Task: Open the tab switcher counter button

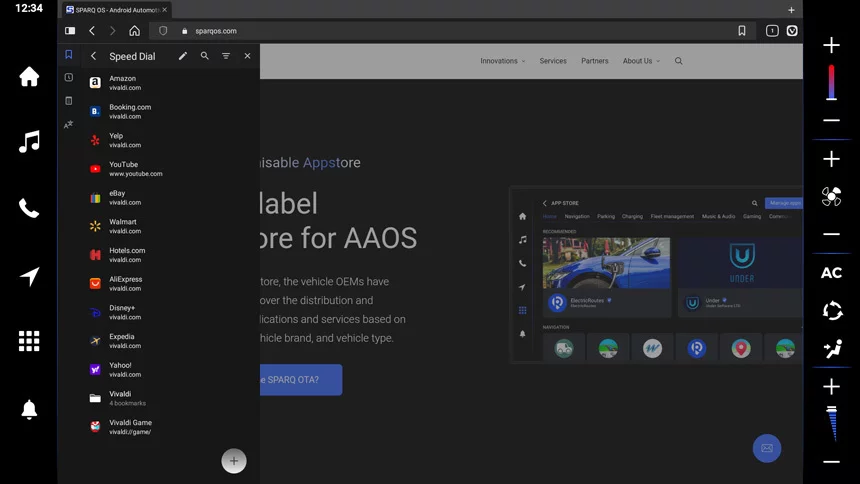Action: tap(772, 31)
